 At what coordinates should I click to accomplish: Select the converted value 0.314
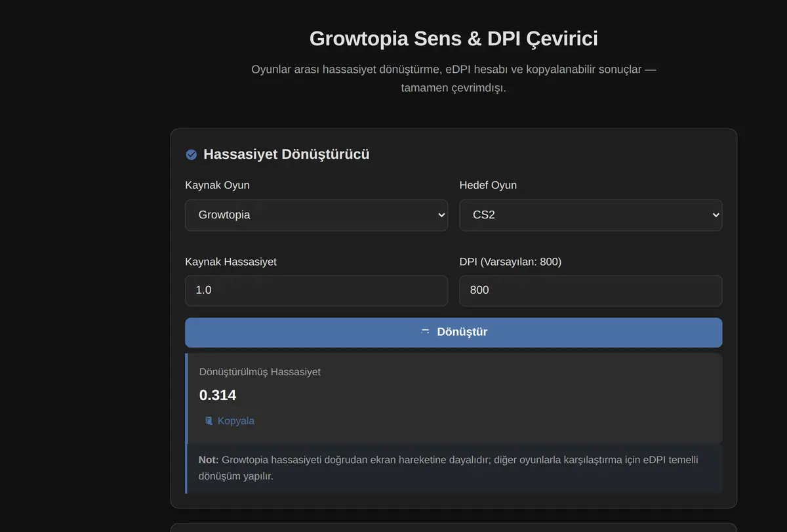(218, 395)
